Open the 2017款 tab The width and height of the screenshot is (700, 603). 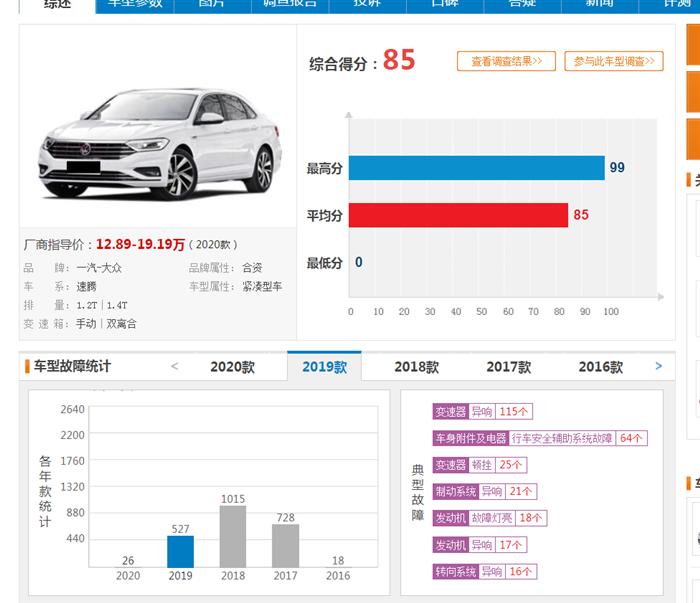pyautogui.click(x=508, y=367)
